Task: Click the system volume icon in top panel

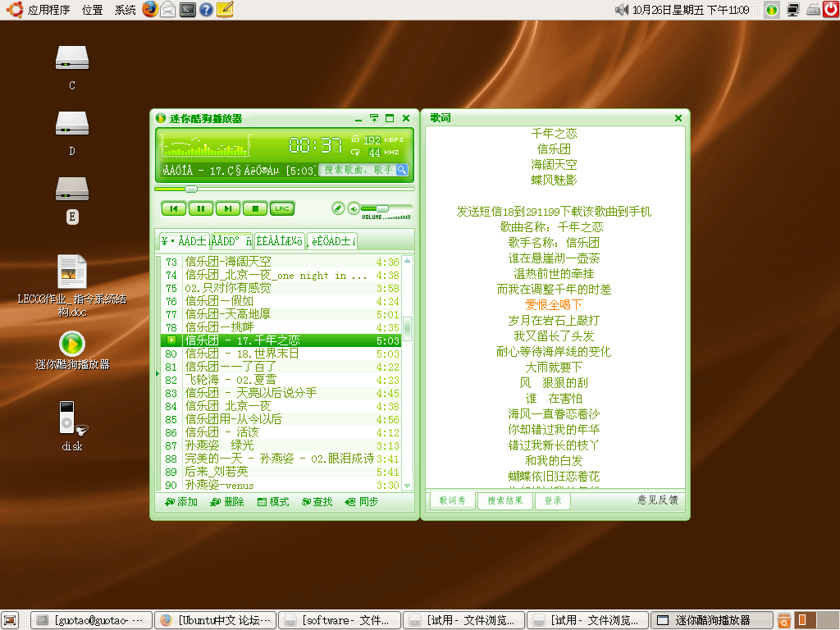Action: point(622,10)
